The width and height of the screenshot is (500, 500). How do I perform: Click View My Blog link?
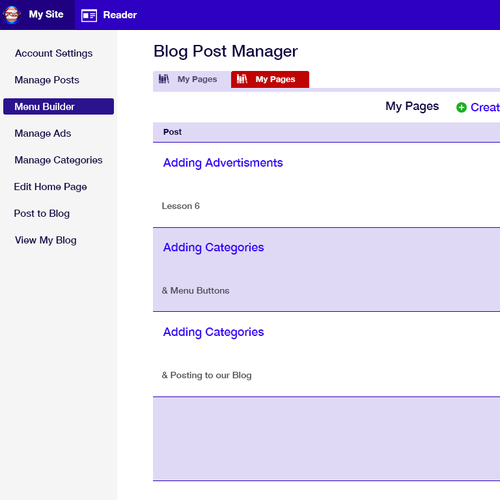(x=46, y=240)
